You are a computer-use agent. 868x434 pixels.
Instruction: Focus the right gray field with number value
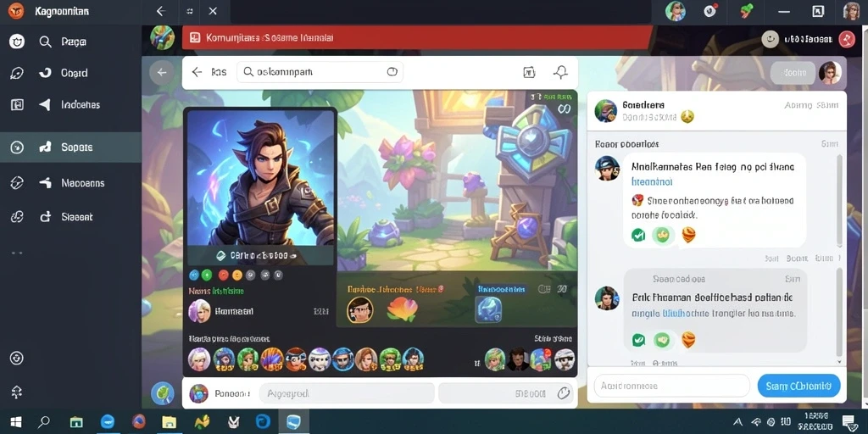click(506, 393)
